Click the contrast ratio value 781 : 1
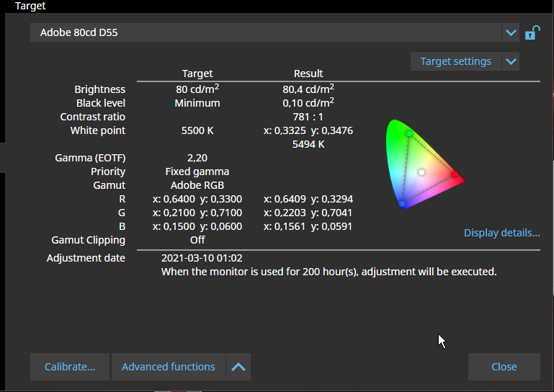This screenshot has height=392, width=554. coord(308,117)
